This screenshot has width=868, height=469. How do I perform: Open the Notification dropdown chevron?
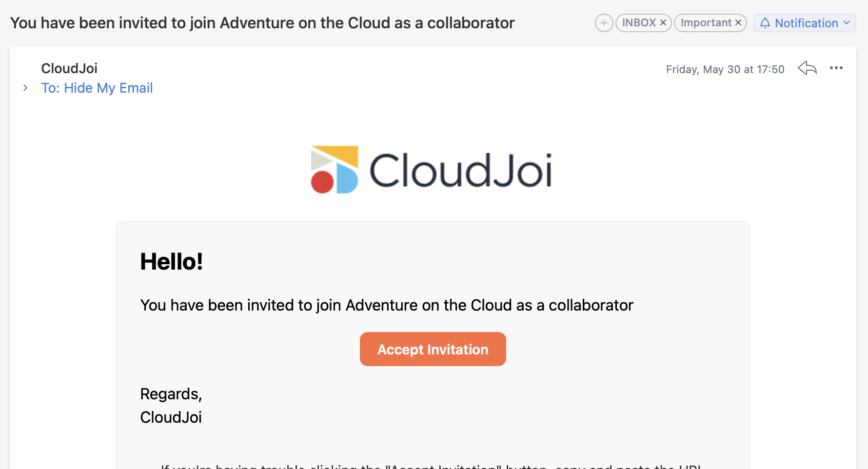[847, 23]
